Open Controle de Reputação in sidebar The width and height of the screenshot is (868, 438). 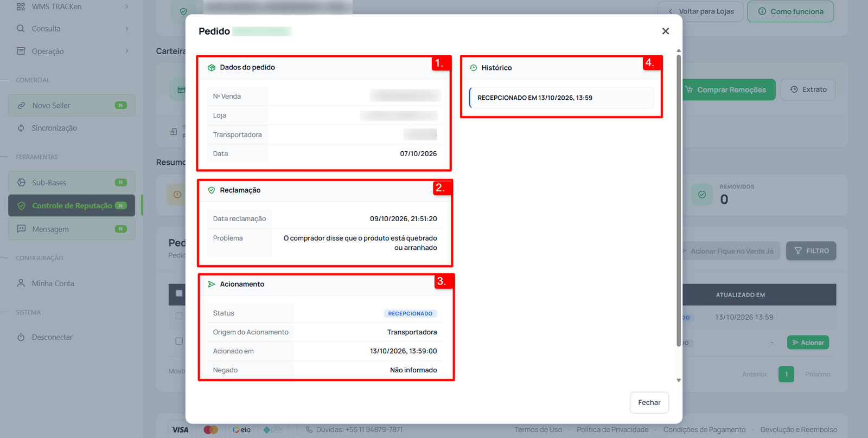click(x=72, y=206)
